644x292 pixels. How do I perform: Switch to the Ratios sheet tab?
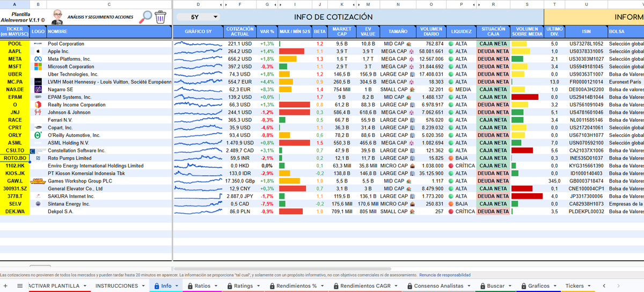pyautogui.click(x=203, y=286)
